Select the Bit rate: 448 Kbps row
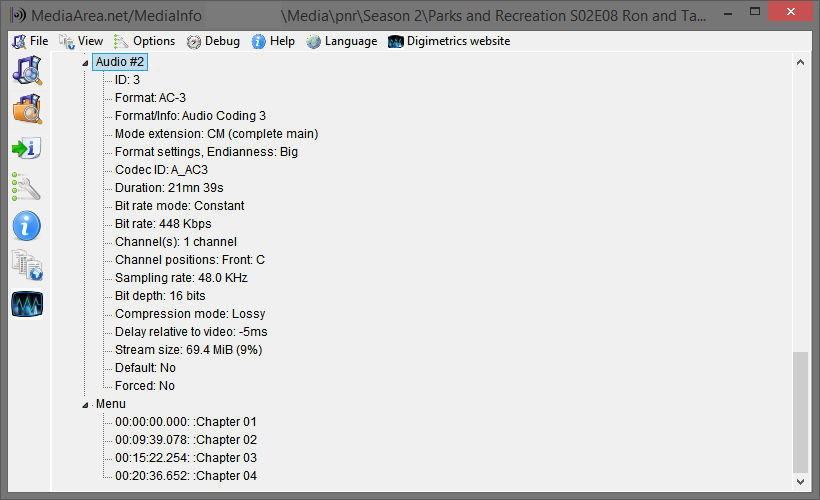Image resolution: width=820 pixels, height=500 pixels. (x=163, y=224)
